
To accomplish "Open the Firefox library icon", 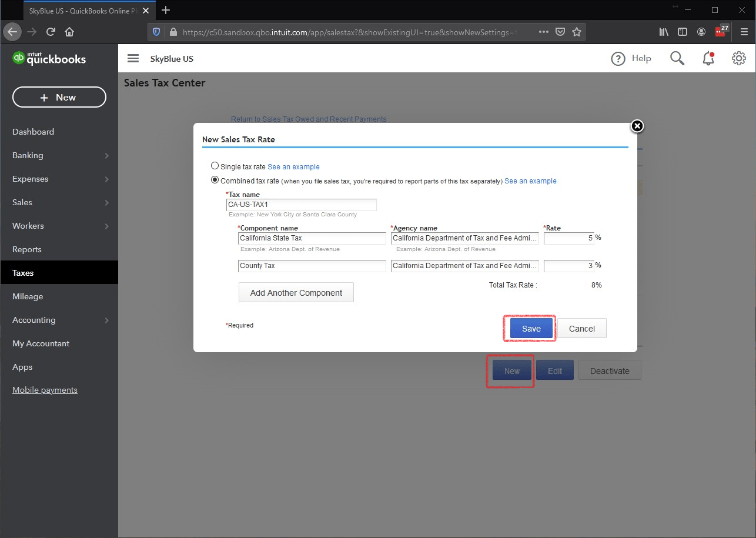I will pyautogui.click(x=664, y=32).
